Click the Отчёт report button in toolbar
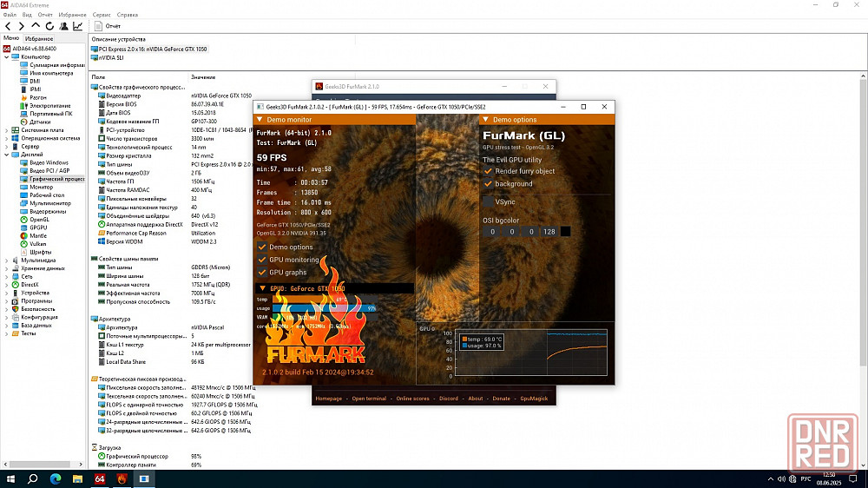 point(108,26)
